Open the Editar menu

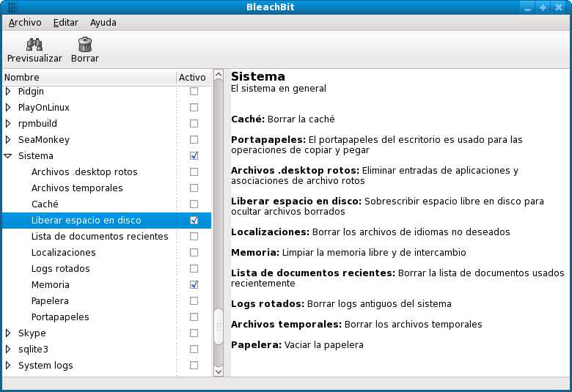coord(65,23)
